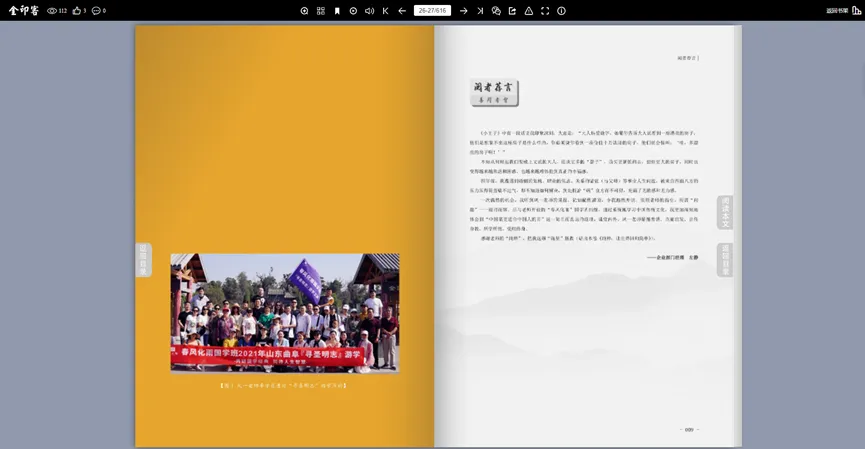865x449 pixels.
Task: Jump to last page
Action: pyautogui.click(x=480, y=10)
